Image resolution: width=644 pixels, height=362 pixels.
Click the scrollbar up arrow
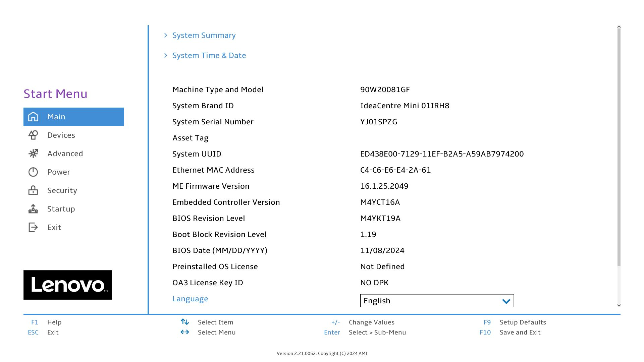point(619,27)
